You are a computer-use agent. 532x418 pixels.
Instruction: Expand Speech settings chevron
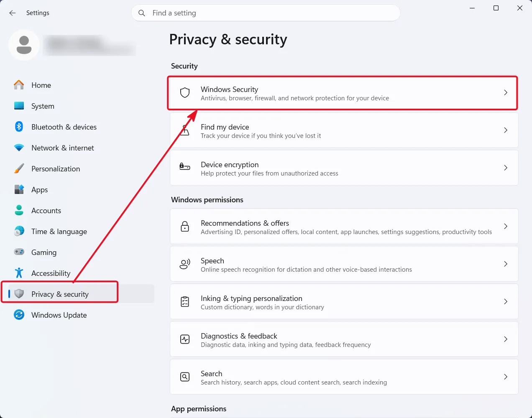click(x=506, y=264)
